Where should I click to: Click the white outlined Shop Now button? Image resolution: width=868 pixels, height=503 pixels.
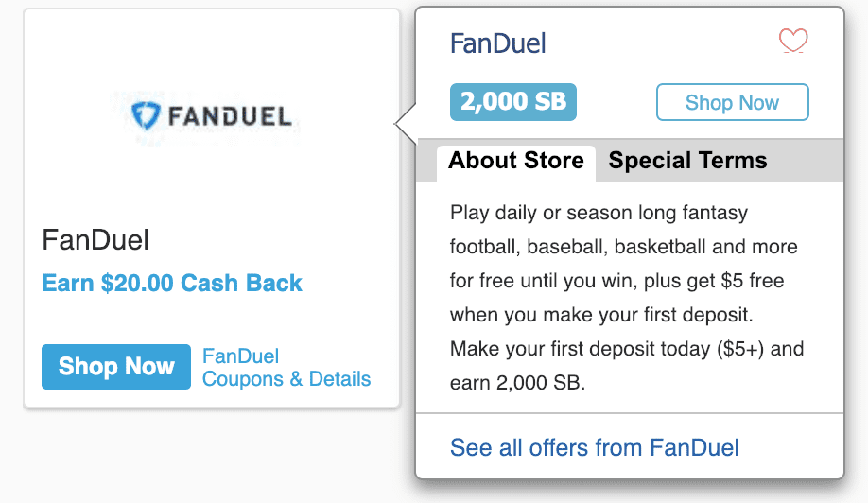tap(732, 102)
